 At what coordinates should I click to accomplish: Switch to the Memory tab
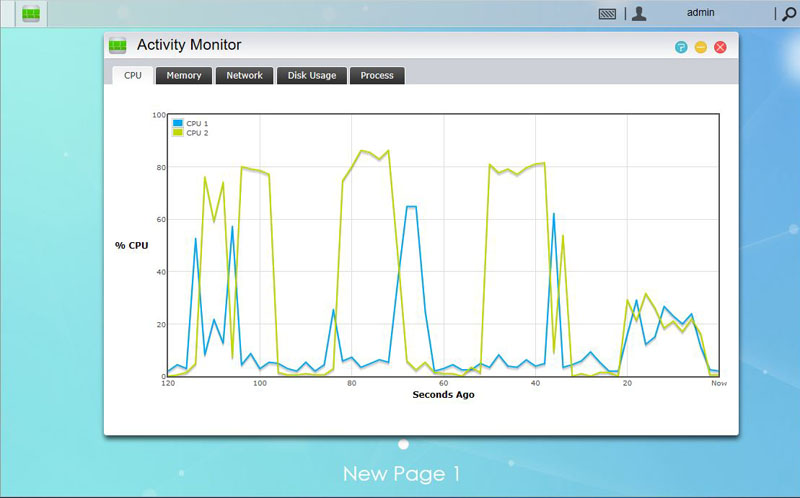(184, 76)
